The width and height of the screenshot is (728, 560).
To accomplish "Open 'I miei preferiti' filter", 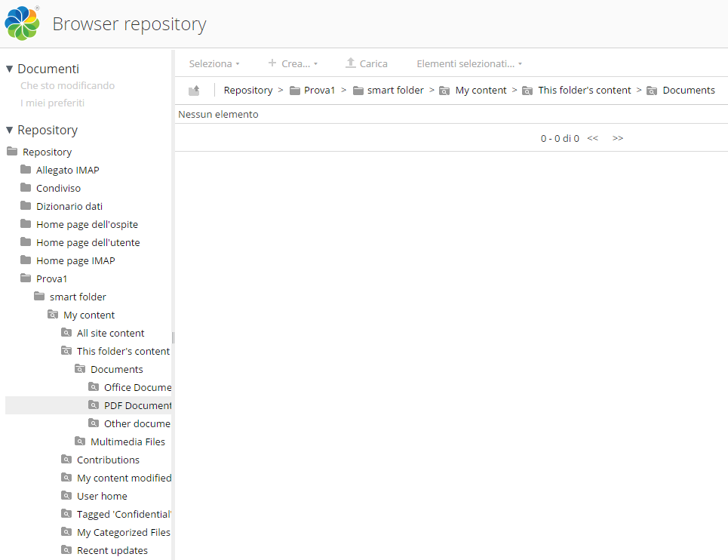I will (53, 103).
